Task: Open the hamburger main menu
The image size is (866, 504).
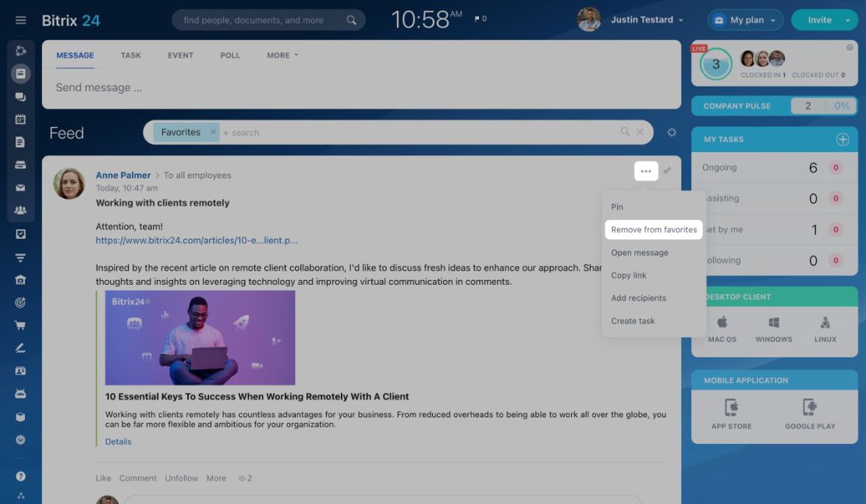Action: 20,20
